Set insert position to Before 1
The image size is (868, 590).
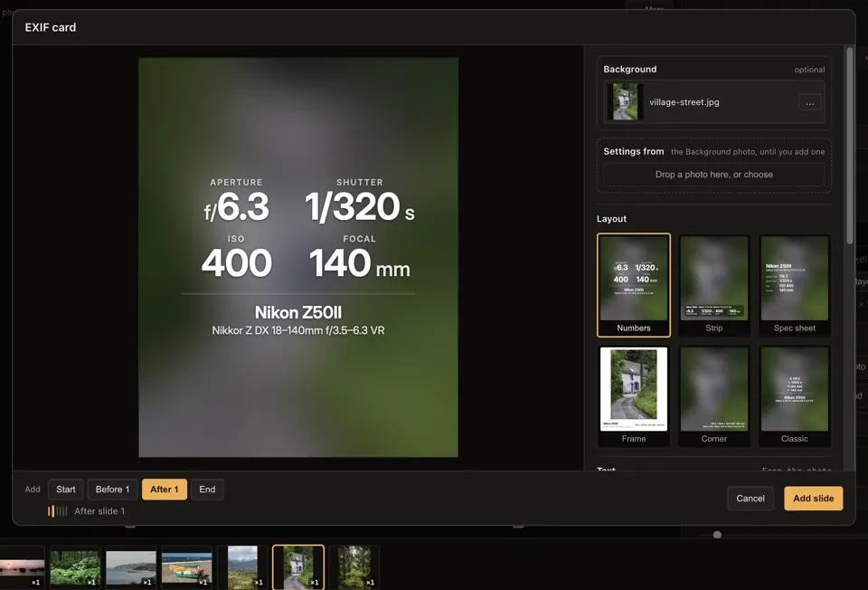pyautogui.click(x=112, y=490)
